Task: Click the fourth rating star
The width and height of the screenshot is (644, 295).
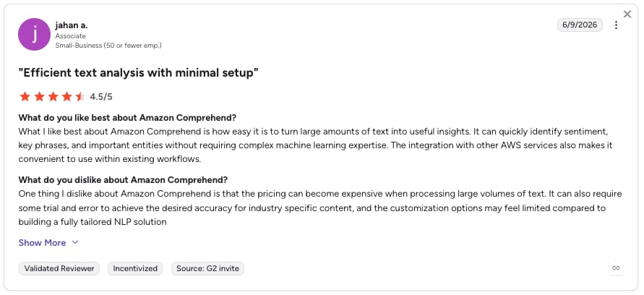Action: pos(67,97)
